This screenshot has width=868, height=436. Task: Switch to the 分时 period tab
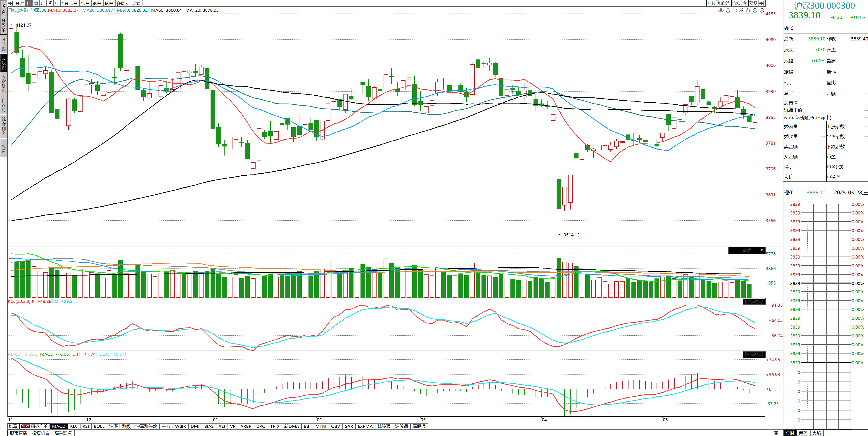(19, 3)
